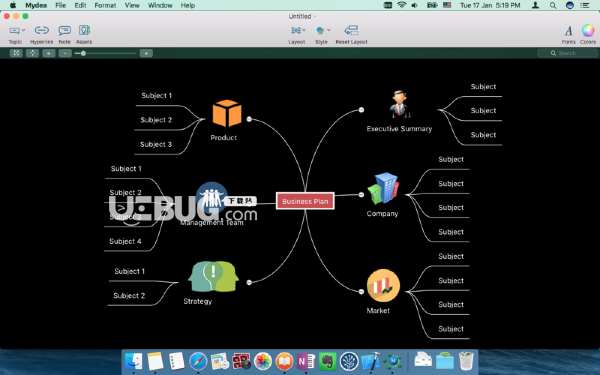Select the Executive Summary businessman icon
This screenshot has width=600, height=375.
tap(399, 104)
